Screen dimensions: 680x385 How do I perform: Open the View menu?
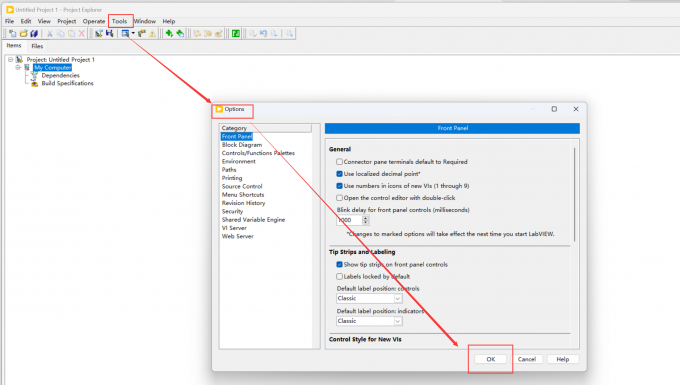pos(44,21)
